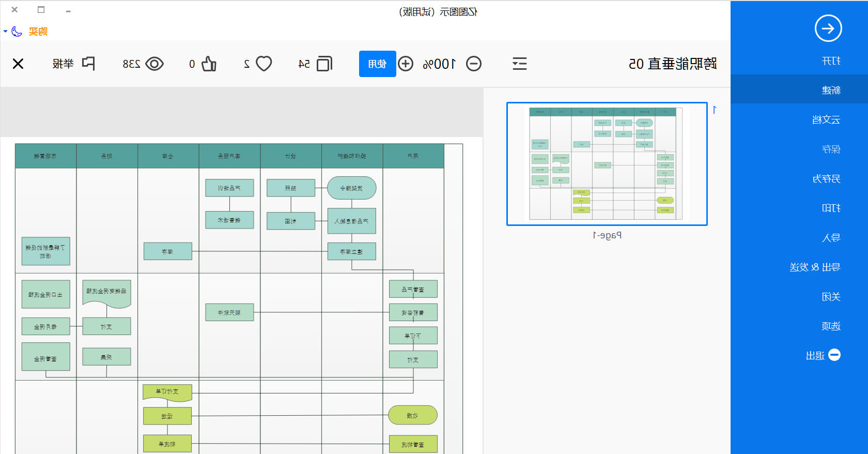This screenshot has height=454, width=868.
Task: Select the 支付 box in 用户 lane
Action: 413,359
